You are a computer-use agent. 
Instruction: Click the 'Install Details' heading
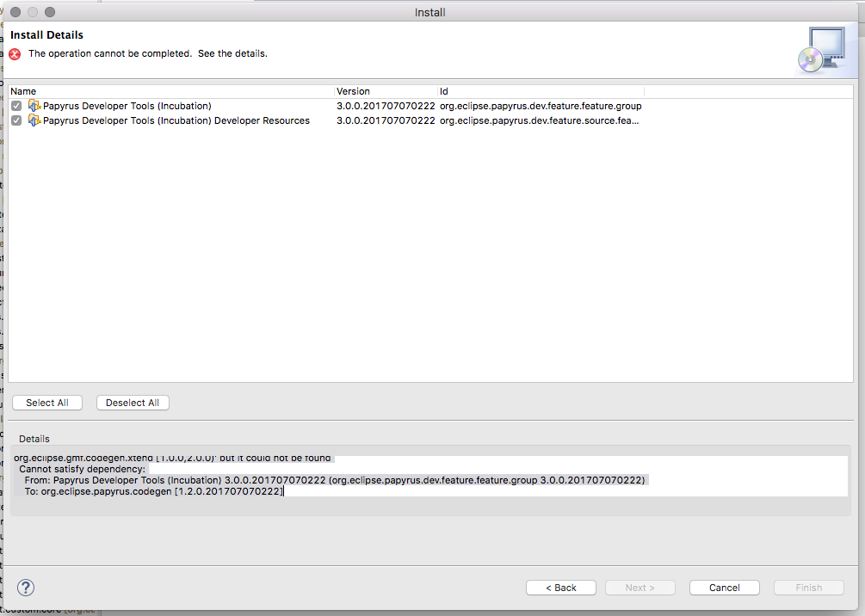tap(46, 34)
